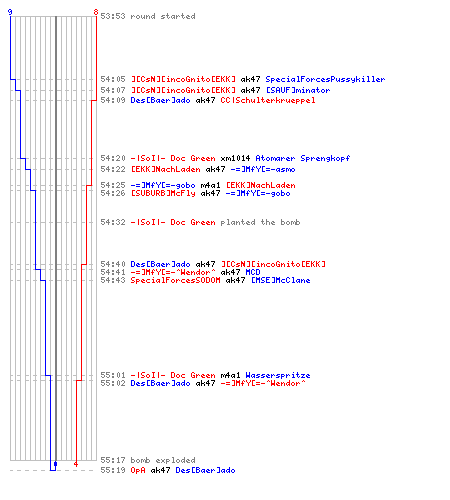Click the red number 4 at the graph bottom
The width and height of the screenshot is (450, 500).
[x=76, y=464]
